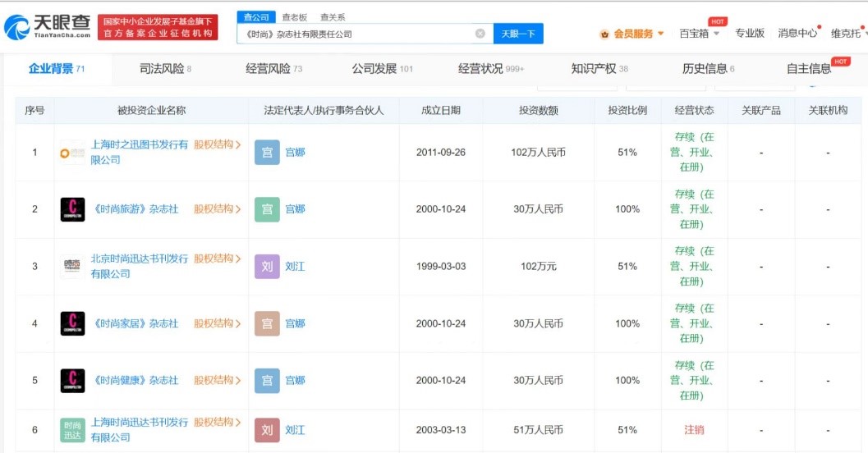Open 《时尚健康》杂志社 logo thumbnail
Viewport: 868px width, 453px height.
click(x=72, y=381)
